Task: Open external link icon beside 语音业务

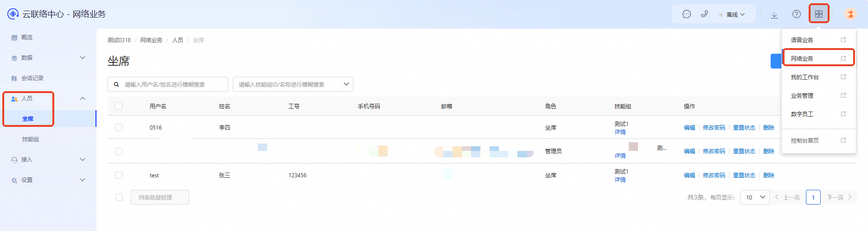Action: pyautogui.click(x=843, y=40)
